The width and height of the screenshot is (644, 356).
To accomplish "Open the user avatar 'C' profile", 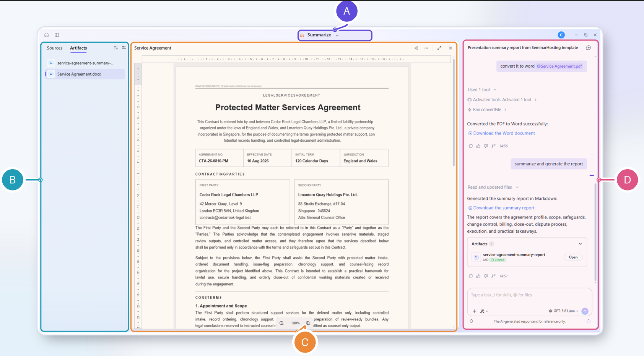I will click(x=561, y=35).
